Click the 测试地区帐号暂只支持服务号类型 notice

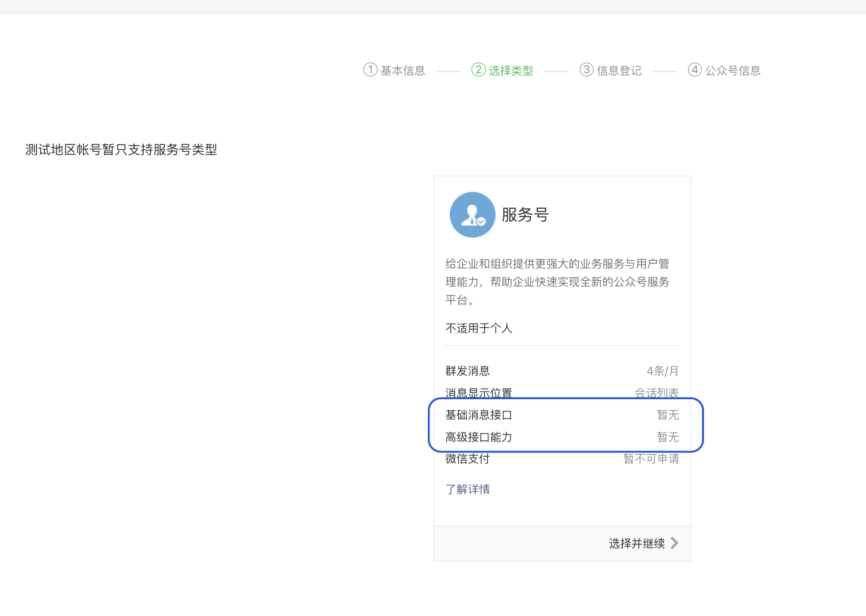coord(121,150)
